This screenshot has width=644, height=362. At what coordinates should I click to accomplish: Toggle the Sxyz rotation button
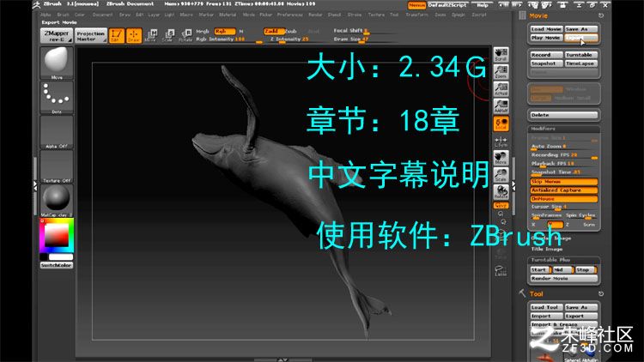[501, 205]
